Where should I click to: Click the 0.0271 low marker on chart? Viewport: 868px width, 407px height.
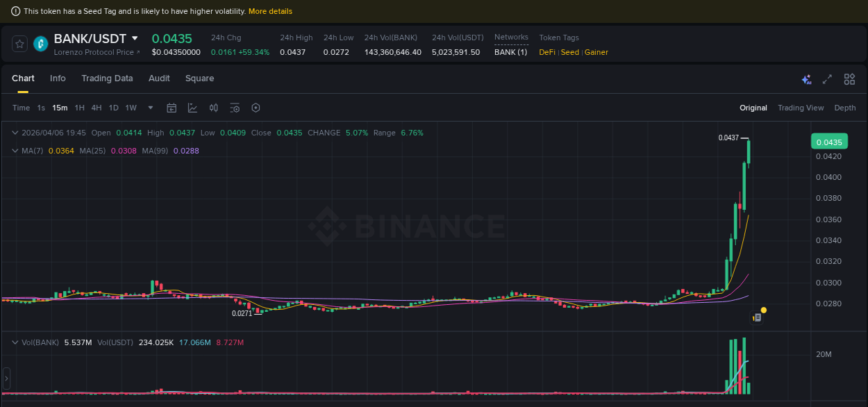[x=242, y=314]
